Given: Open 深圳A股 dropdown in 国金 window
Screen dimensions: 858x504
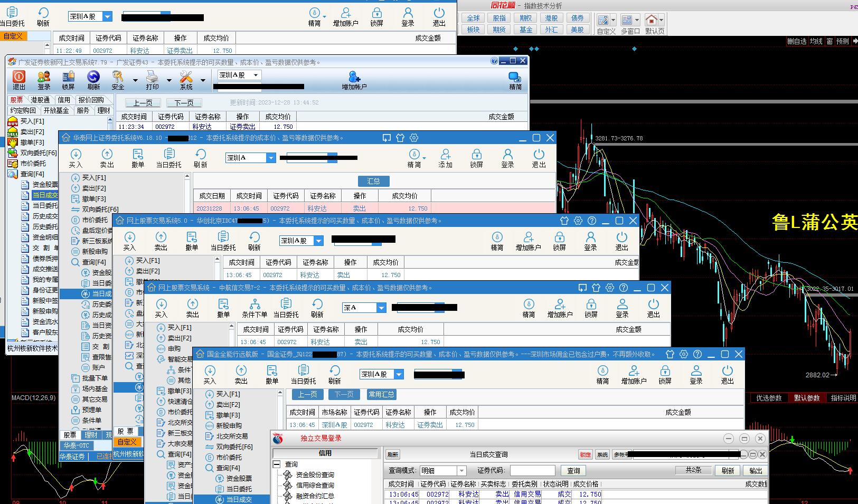Looking at the screenshot, I should coord(399,374).
